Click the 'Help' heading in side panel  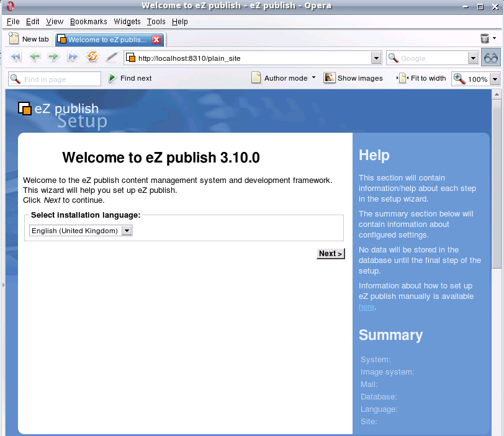tap(374, 155)
